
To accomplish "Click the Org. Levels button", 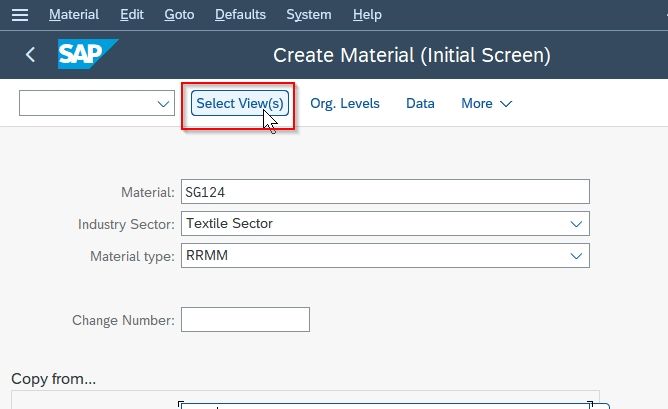I will (x=345, y=104).
